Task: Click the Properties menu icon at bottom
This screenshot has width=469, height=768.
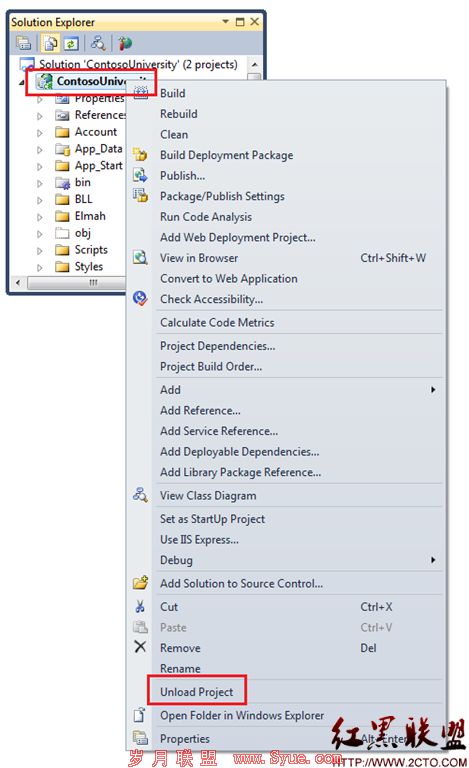Action: pos(141,738)
